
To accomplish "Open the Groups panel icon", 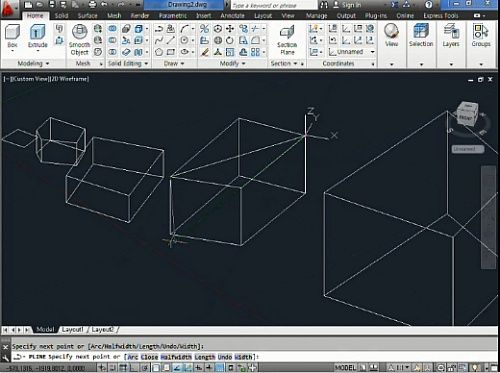I will click(480, 32).
